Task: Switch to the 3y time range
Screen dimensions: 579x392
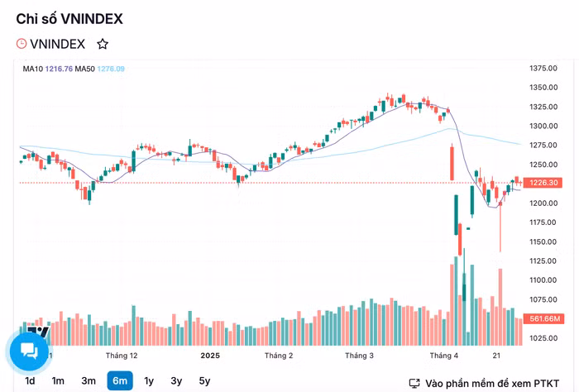Action: click(176, 381)
